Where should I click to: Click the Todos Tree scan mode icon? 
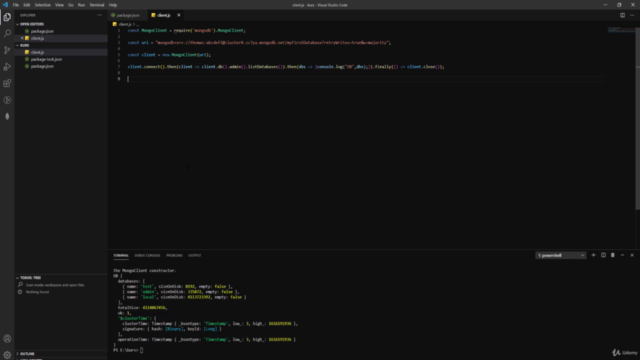[x=20, y=284]
